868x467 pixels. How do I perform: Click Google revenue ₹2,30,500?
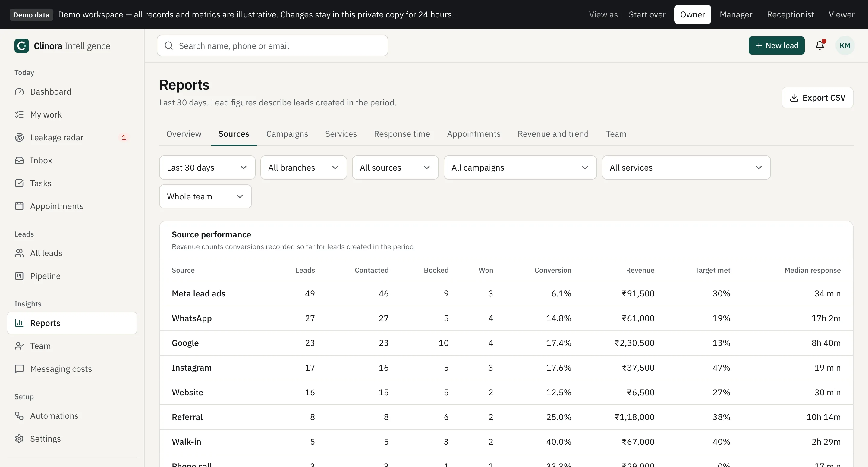634,343
